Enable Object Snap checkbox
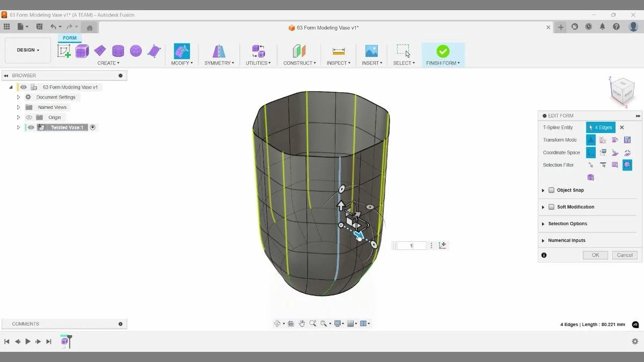Image resolution: width=644 pixels, height=362 pixels. click(x=552, y=190)
